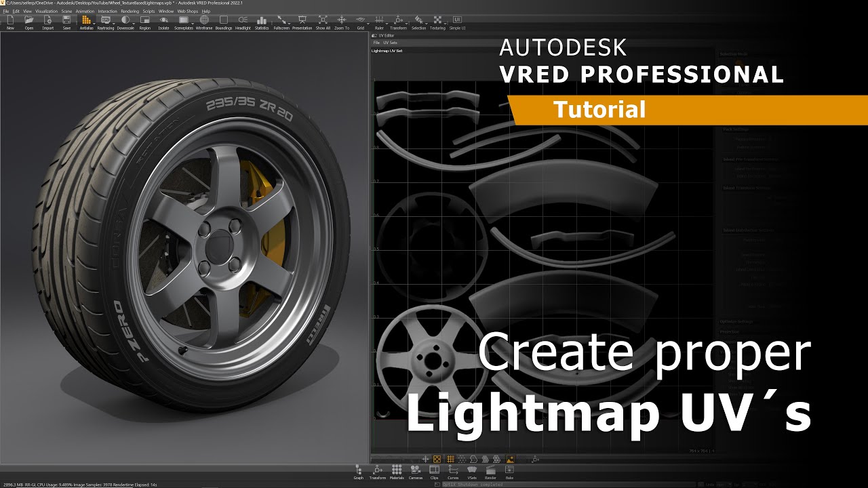Open the Transform dropdown arrow
This screenshot has height=488, width=868.
pos(407,24)
